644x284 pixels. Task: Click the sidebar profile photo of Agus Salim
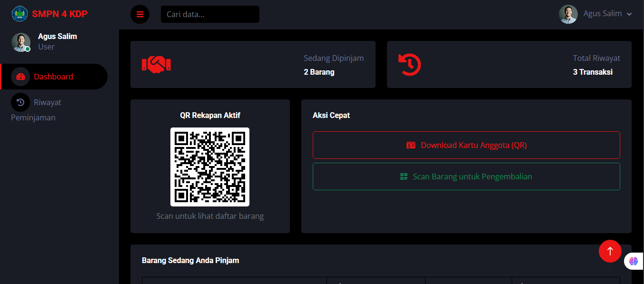21,42
